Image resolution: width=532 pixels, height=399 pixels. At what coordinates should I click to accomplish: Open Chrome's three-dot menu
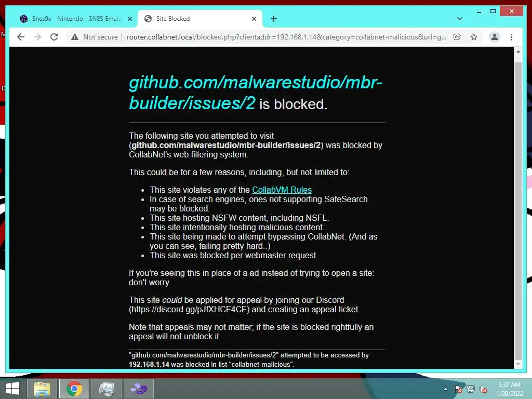[511, 37]
